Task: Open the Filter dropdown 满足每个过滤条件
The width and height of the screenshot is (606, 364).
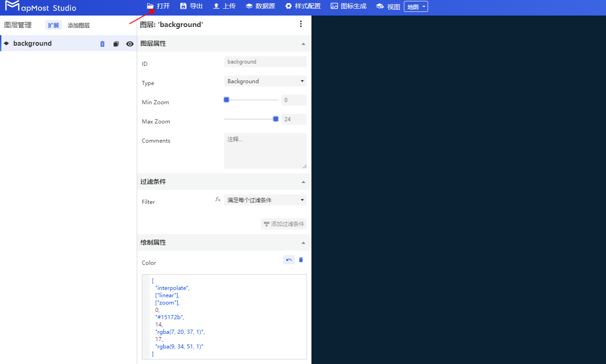Action: (265, 200)
